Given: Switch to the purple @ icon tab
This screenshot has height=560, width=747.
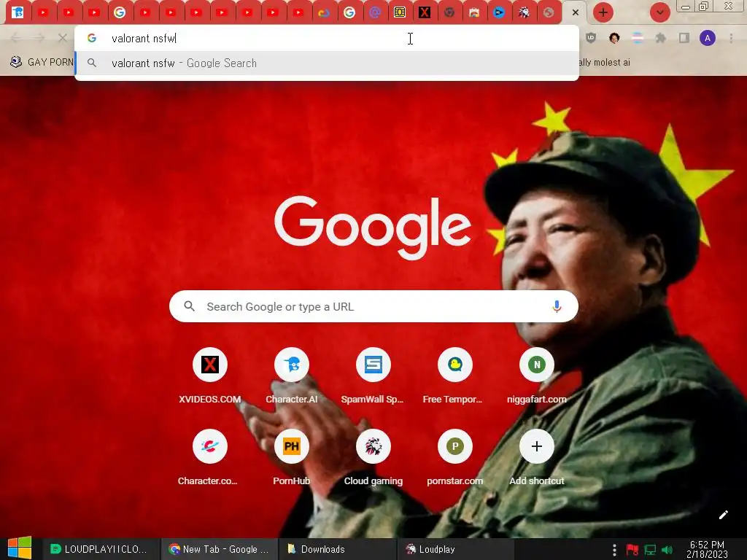Looking at the screenshot, I should click(x=375, y=12).
